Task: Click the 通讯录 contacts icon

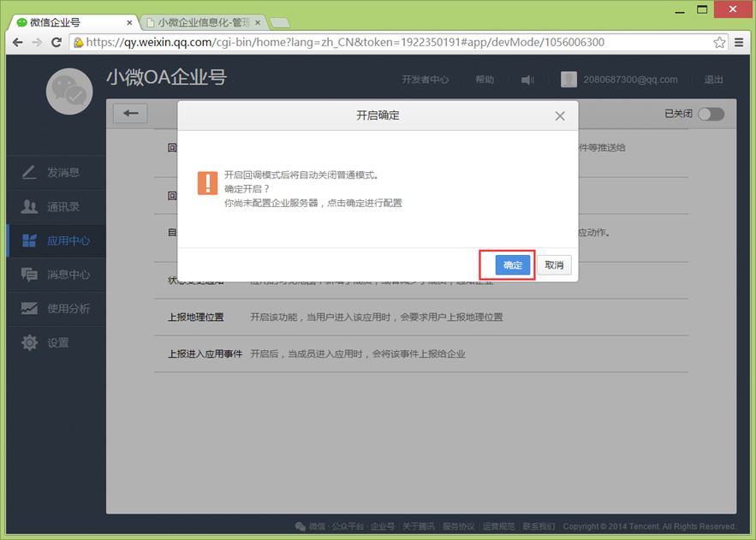Action: [29, 206]
